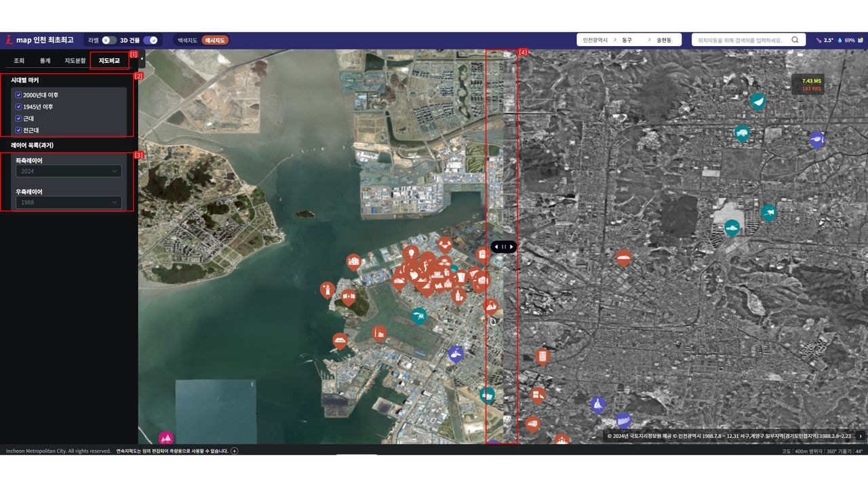Click the arrow next to attribution text

tap(861, 436)
